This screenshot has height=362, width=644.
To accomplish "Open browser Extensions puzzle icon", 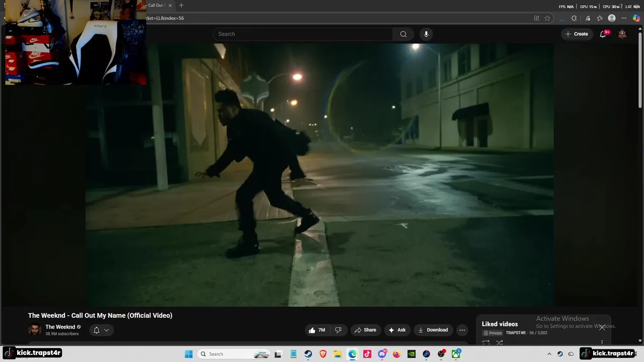I will coord(574,18).
